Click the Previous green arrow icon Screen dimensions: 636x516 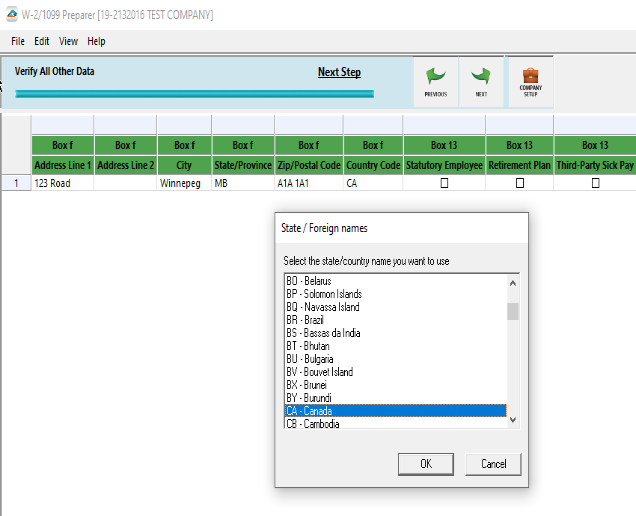pyautogui.click(x=435, y=77)
